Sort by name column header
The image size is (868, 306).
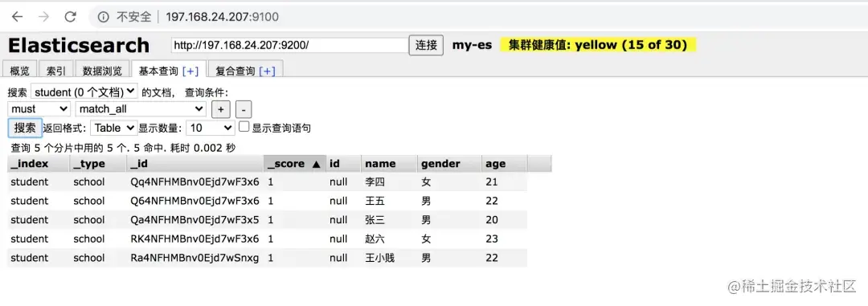coord(389,164)
